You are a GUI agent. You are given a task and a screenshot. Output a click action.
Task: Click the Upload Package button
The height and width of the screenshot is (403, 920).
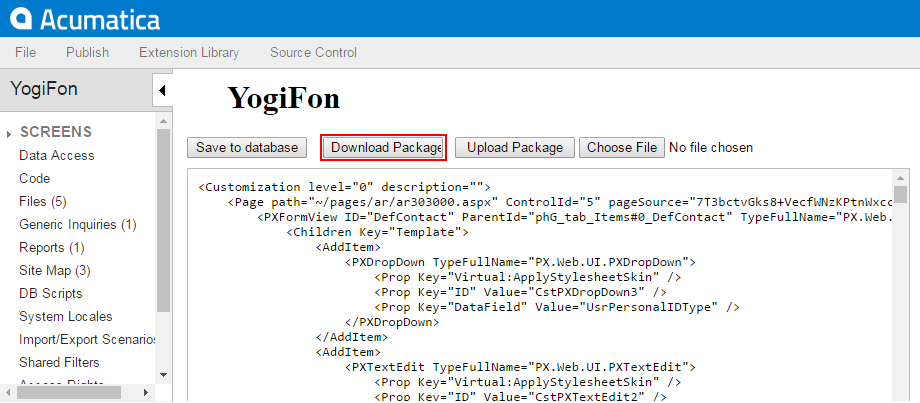tap(515, 147)
